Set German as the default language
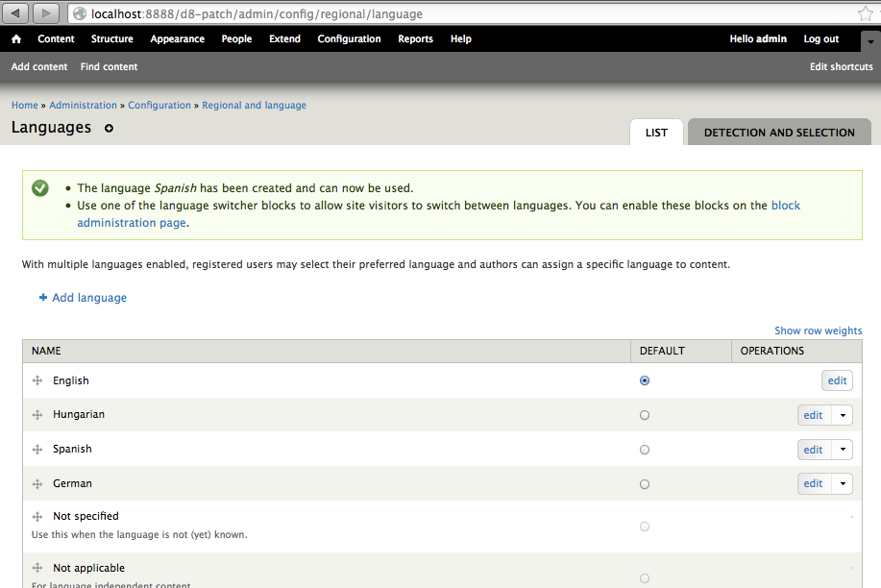This screenshot has height=588, width=881. (x=645, y=484)
